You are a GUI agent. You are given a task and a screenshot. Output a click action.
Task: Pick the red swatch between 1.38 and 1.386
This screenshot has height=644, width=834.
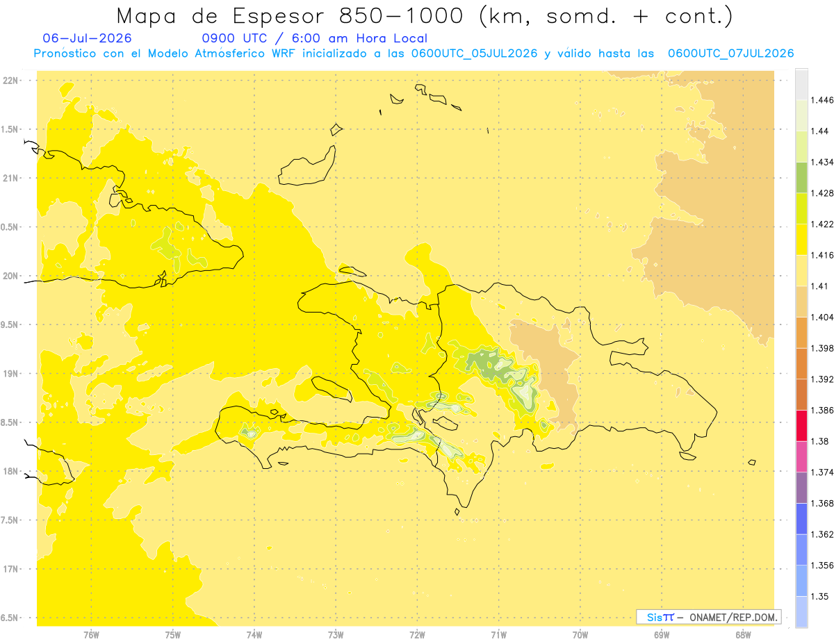801,426
